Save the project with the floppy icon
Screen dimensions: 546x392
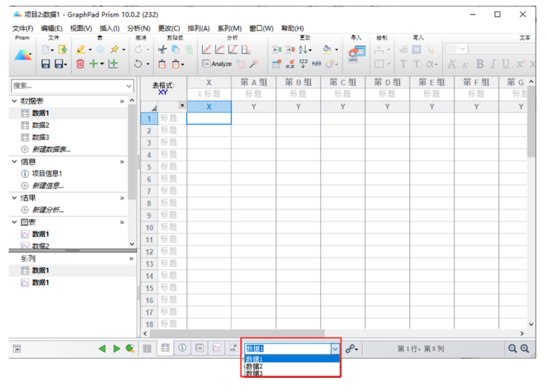click(46, 64)
